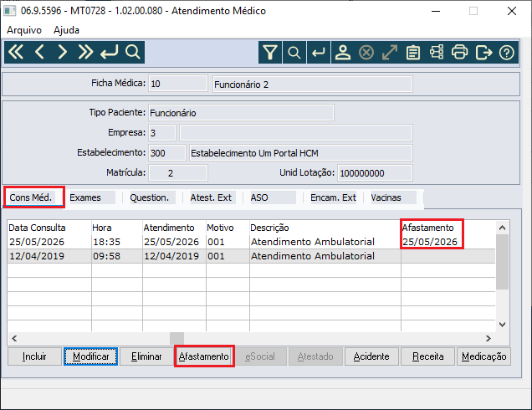Click the circled X cancel icon
Screen dimensions: 532x410
click(x=366, y=53)
